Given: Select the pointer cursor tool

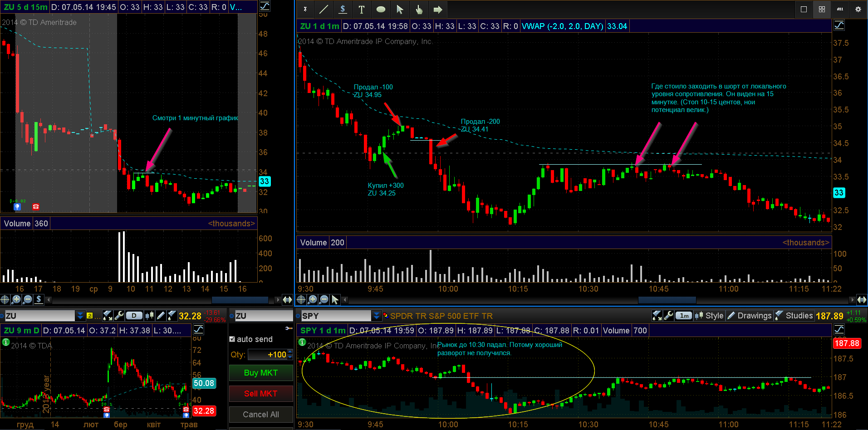Looking at the screenshot, I should pos(400,9).
